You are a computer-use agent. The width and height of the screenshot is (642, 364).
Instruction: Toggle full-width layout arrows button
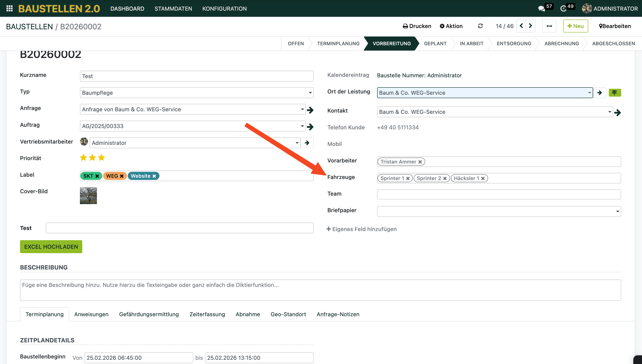(549, 26)
